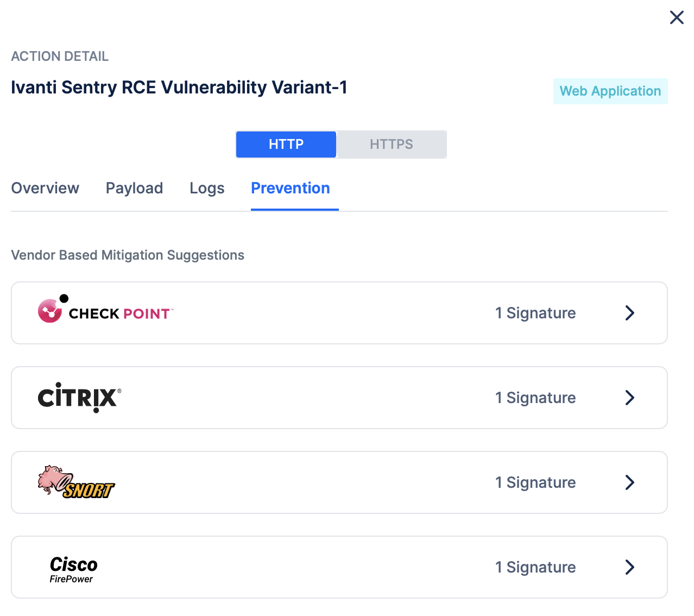The image size is (694, 616).
Task: Open the Overview tab
Action: pyautogui.click(x=45, y=188)
